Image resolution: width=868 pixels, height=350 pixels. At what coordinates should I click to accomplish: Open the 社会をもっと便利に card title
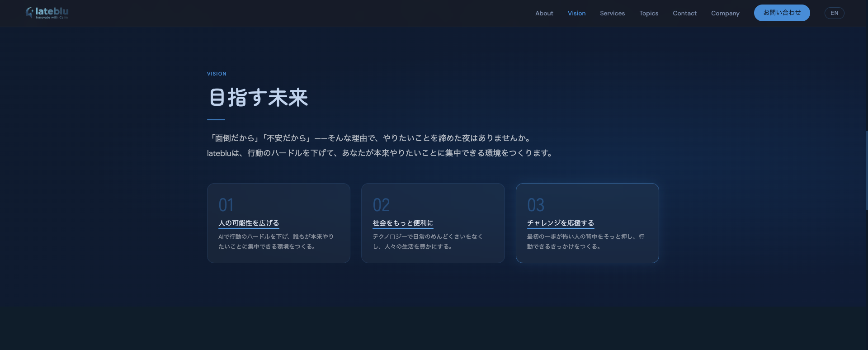[403, 223]
